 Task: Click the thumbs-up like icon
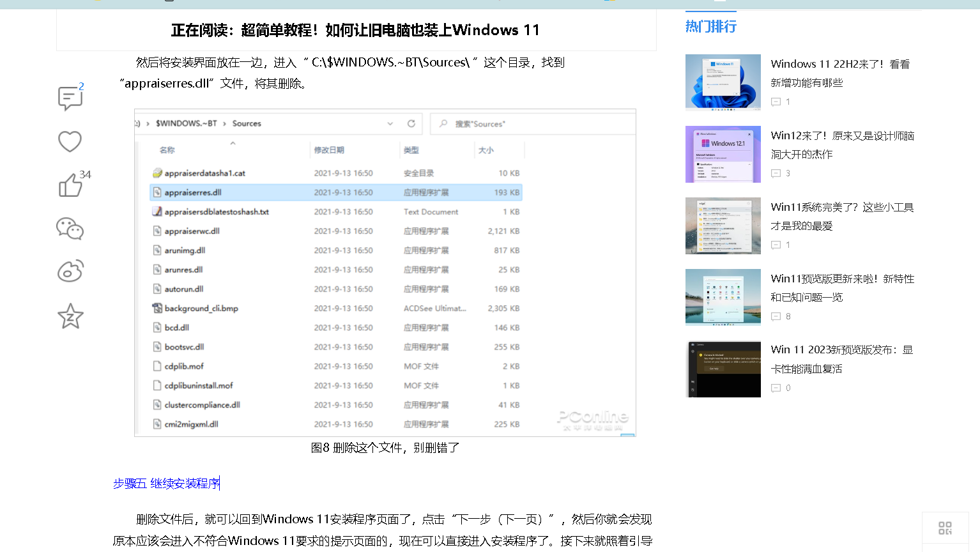(x=70, y=185)
